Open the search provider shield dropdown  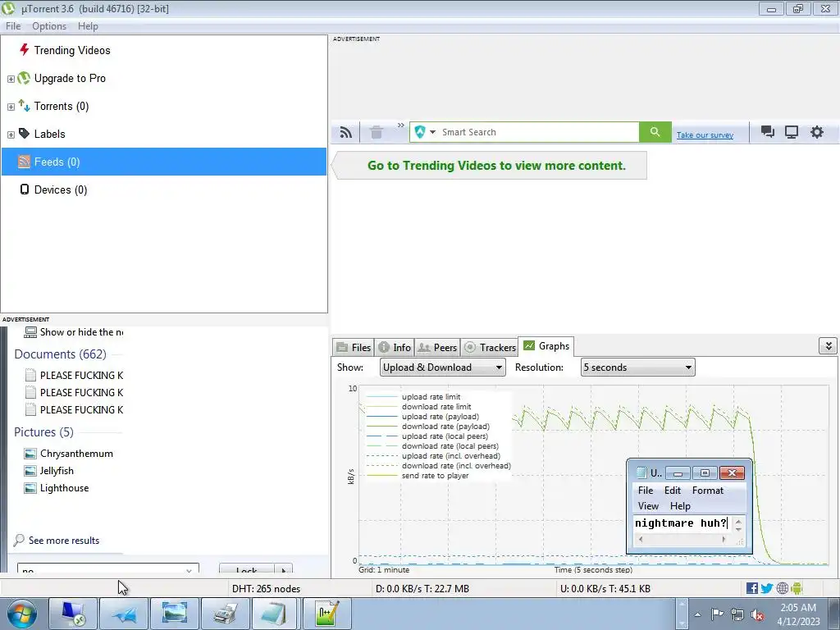click(424, 132)
